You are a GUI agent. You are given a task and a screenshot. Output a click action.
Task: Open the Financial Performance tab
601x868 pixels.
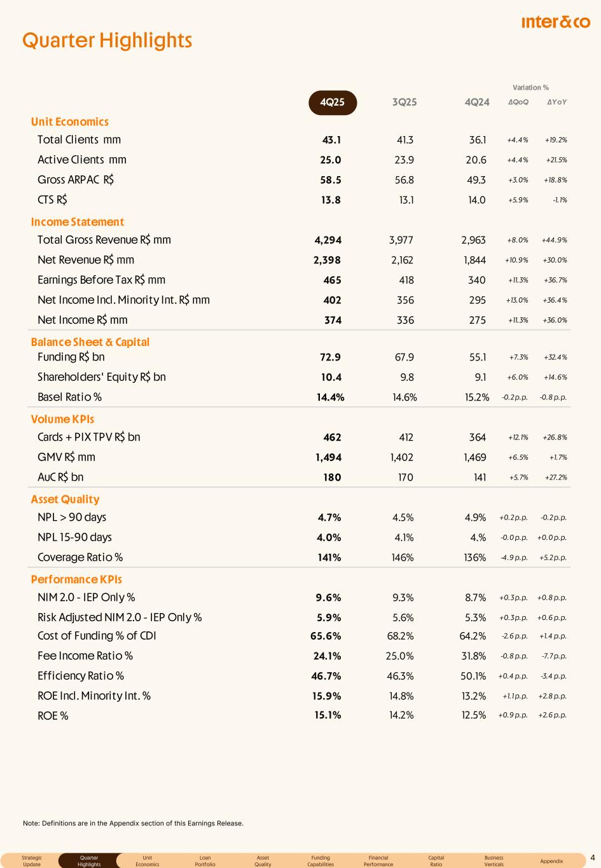click(x=378, y=861)
